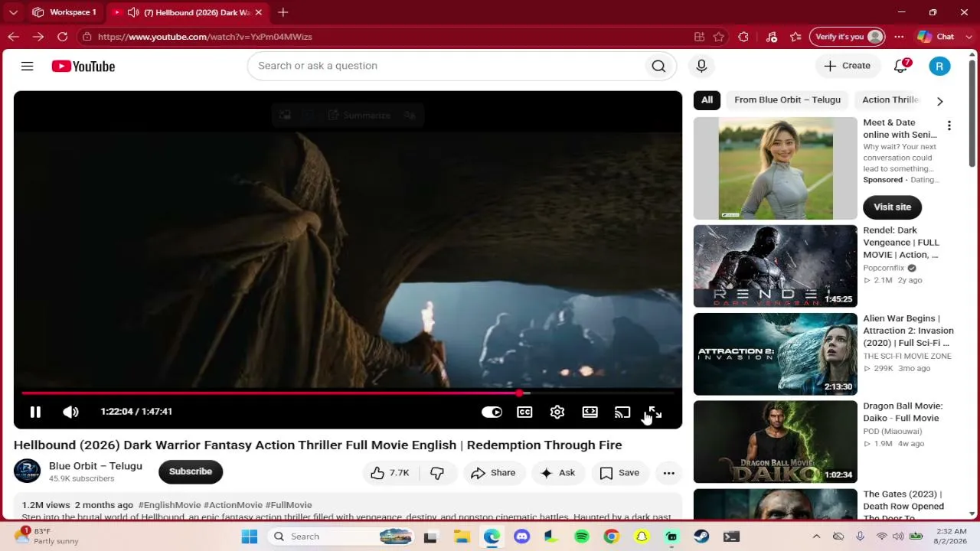980x551 pixels.
Task: Select the Hellbound (2026) browser tab
Action: click(x=187, y=12)
